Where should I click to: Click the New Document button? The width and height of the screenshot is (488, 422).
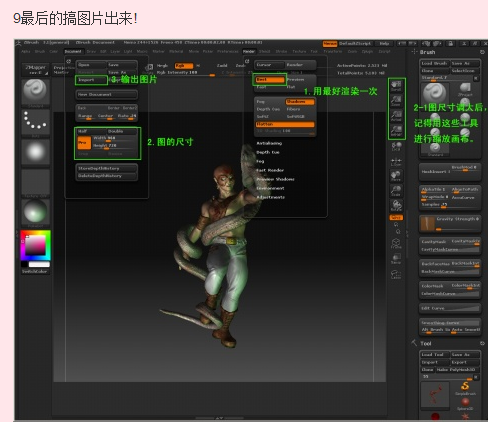point(107,95)
